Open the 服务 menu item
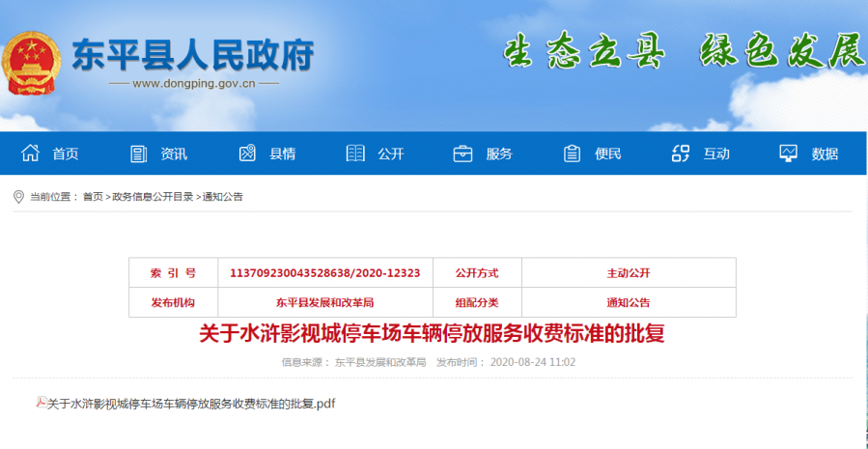This screenshot has height=449, width=868. click(499, 154)
